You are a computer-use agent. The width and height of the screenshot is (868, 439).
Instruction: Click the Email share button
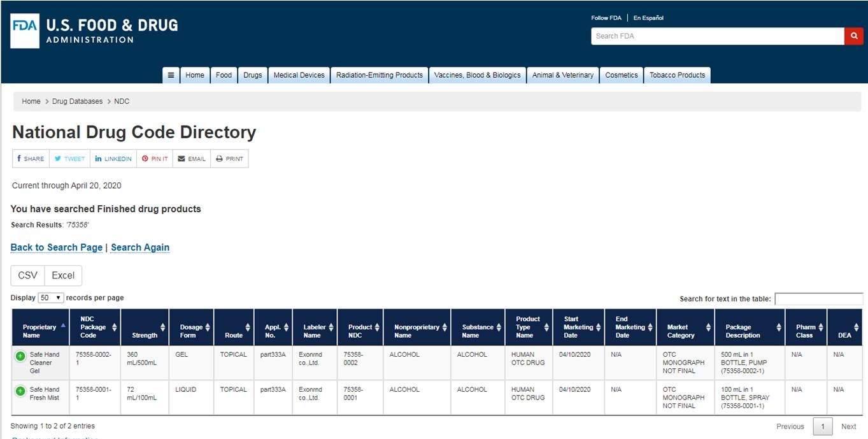(x=192, y=159)
